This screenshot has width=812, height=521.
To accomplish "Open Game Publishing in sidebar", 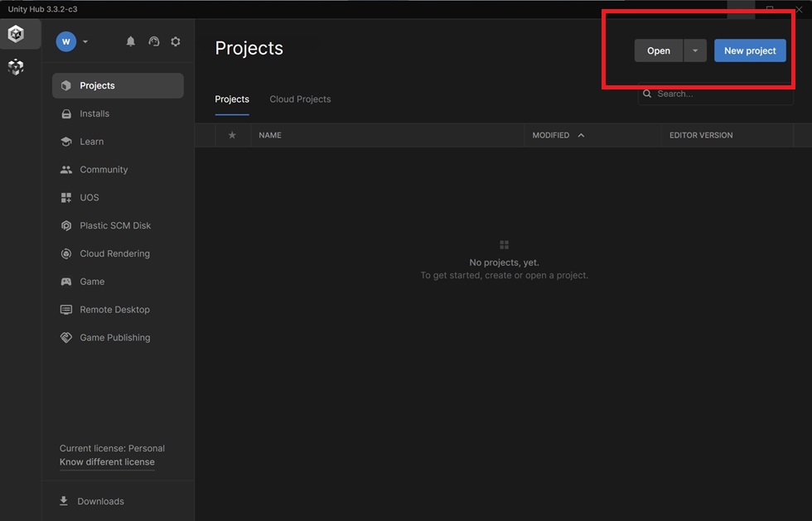I will pyautogui.click(x=118, y=337).
